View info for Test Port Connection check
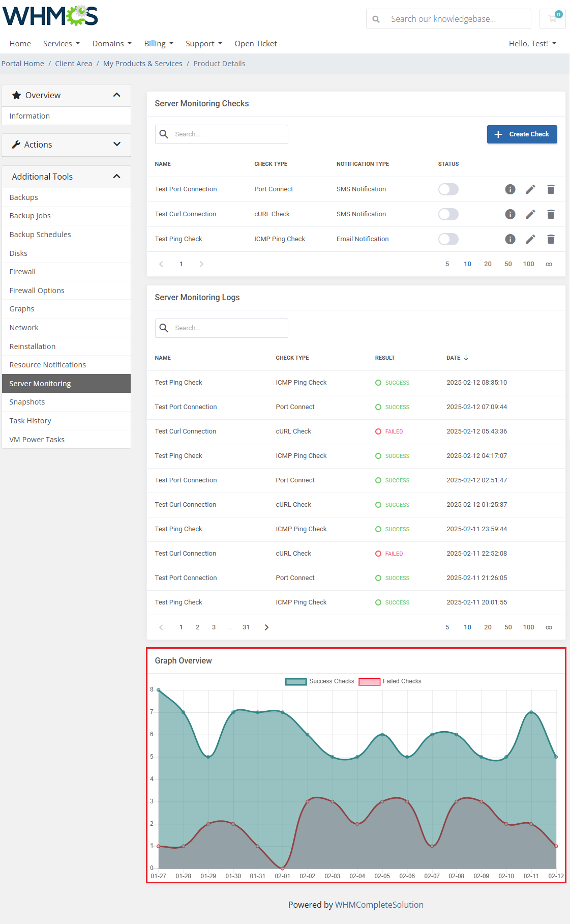This screenshot has width=570, height=924. point(510,189)
